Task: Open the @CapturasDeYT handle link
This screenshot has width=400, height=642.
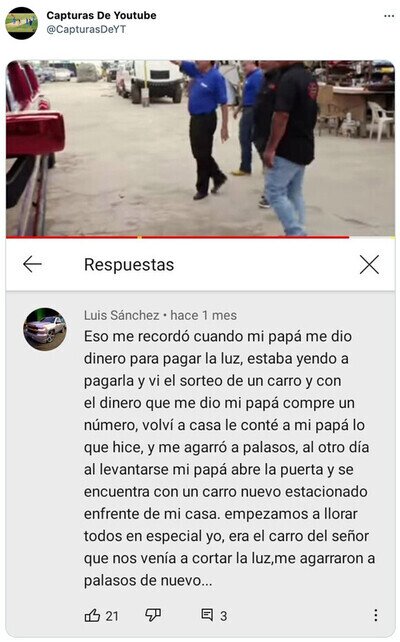Action: pyautogui.click(x=86, y=29)
